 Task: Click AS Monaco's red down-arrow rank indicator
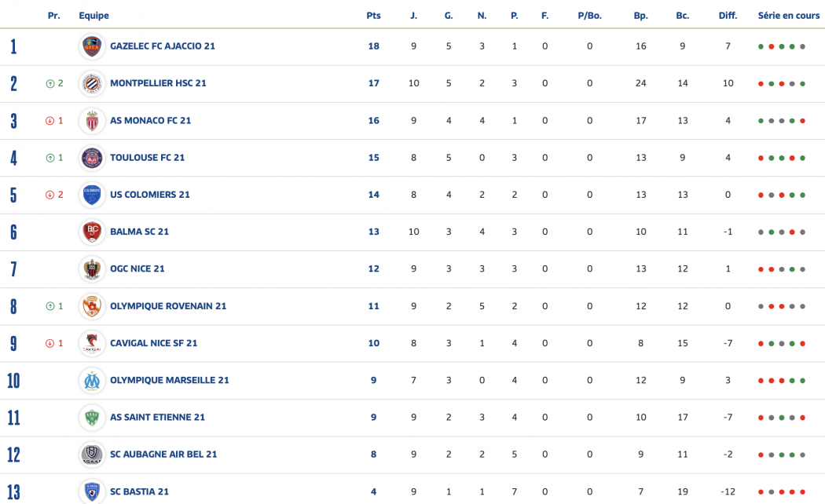pyautogui.click(x=49, y=121)
